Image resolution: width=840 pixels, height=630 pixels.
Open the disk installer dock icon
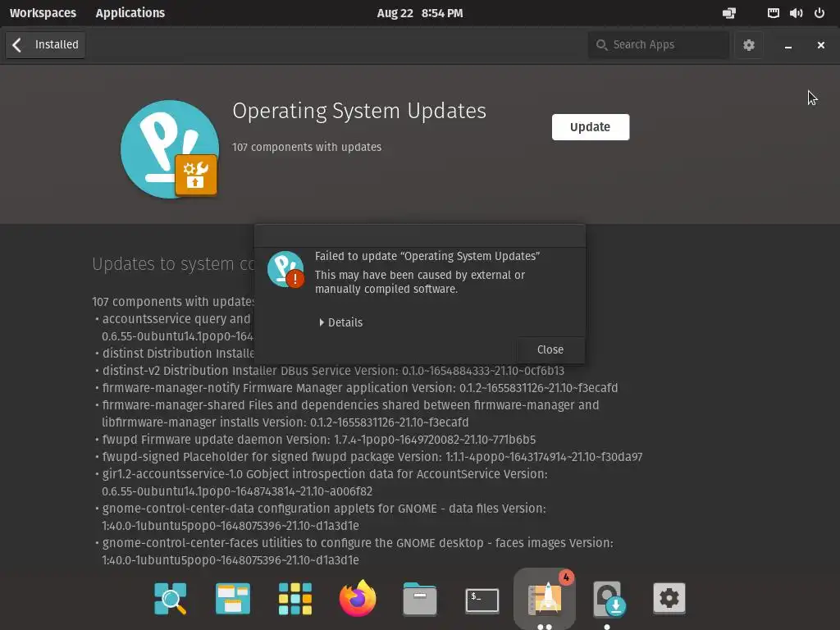[608, 599]
